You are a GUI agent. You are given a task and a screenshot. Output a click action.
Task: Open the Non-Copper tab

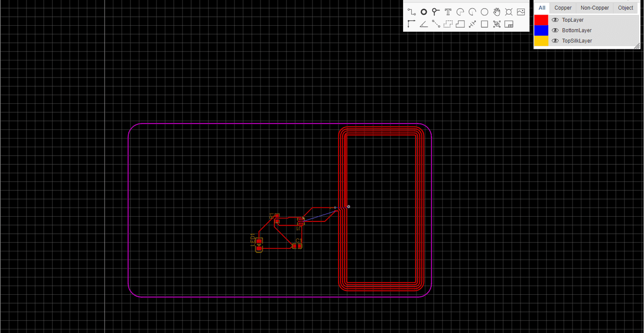(594, 8)
